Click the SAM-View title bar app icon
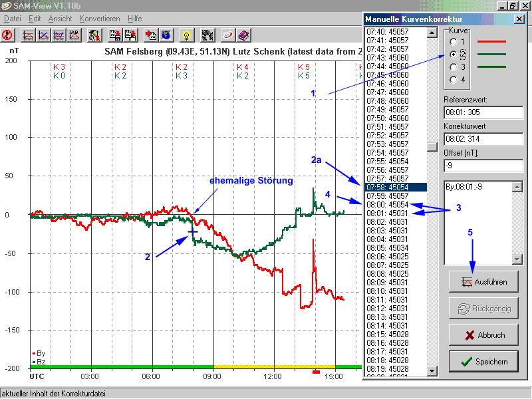The image size is (532, 399). [x=6, y=6]
